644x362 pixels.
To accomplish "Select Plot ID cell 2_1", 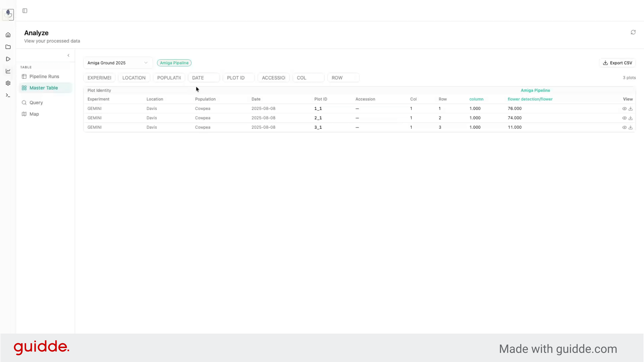I will coord(318,118).
